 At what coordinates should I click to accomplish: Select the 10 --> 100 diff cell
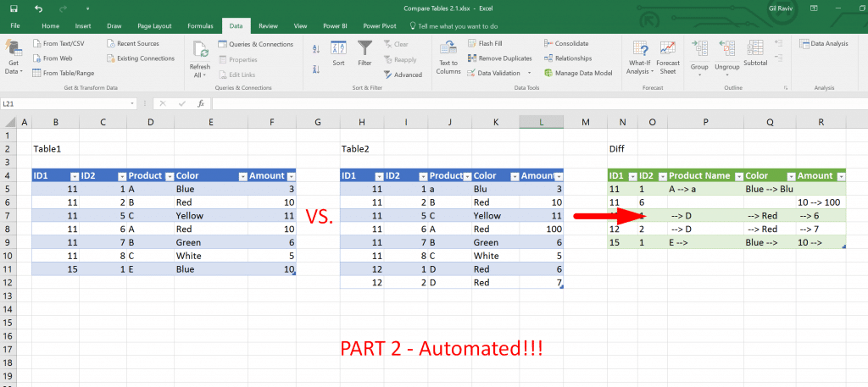pos(822,202)
